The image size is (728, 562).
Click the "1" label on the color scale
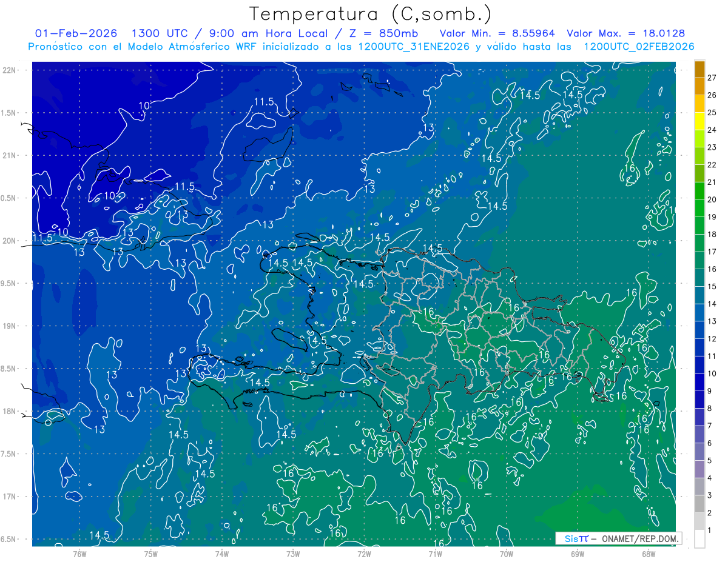click(710, 531)
